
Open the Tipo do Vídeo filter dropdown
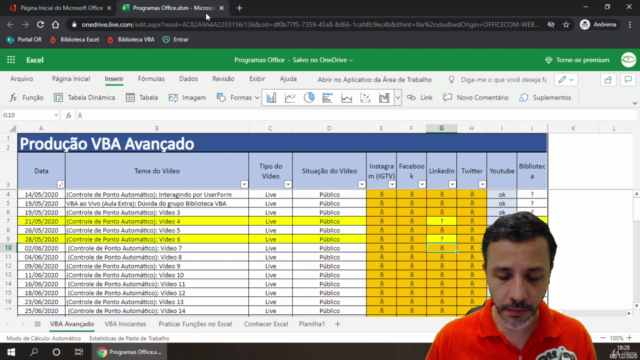(x=288, y=184)
